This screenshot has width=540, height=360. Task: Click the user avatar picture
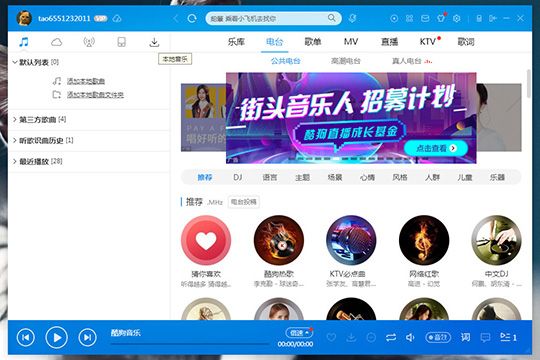24,18
